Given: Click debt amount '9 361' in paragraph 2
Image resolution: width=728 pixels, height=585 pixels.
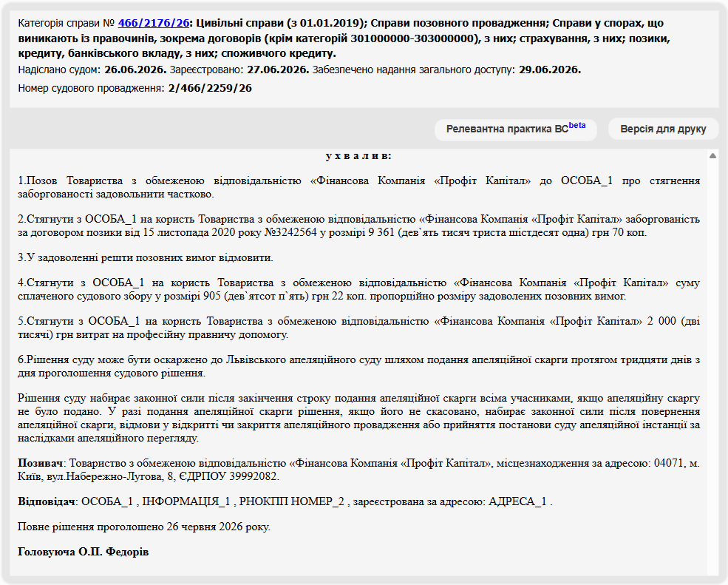Looking at the screenshot, I should point(381,232).
